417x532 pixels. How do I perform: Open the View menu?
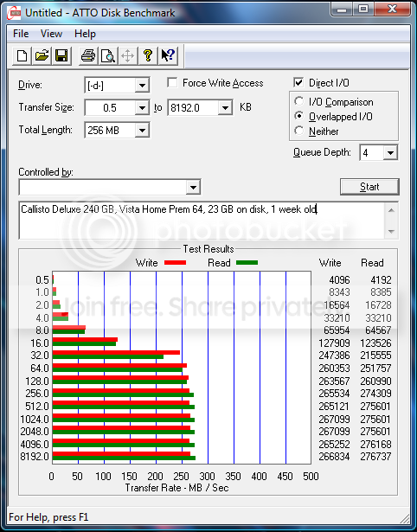click(x=51, y=34)
